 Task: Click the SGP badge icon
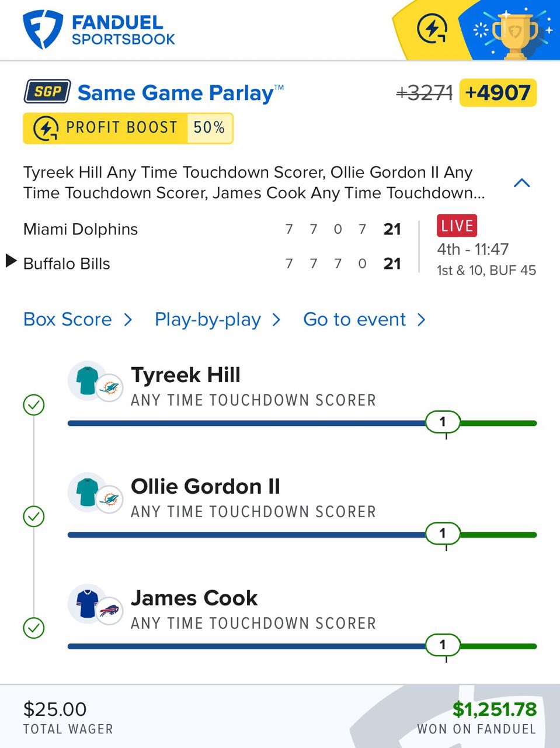[x=47, y=92]
